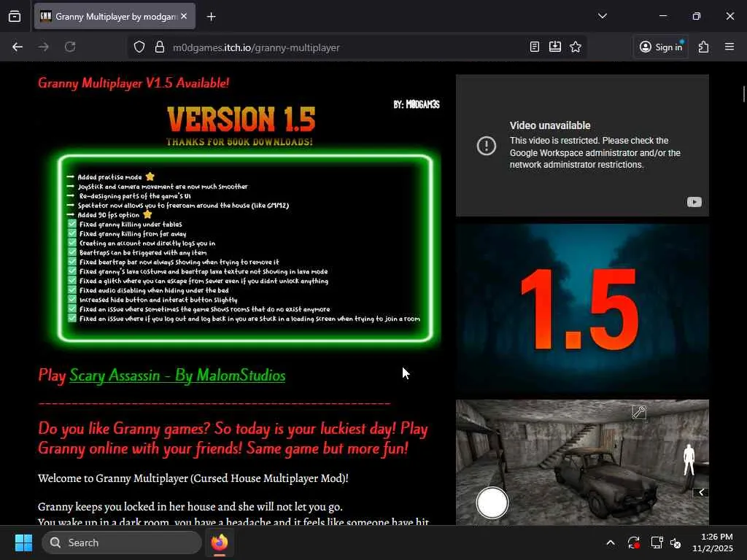
Task: Click the warning exclamation icon in video
Action: (x=487, y=146)
